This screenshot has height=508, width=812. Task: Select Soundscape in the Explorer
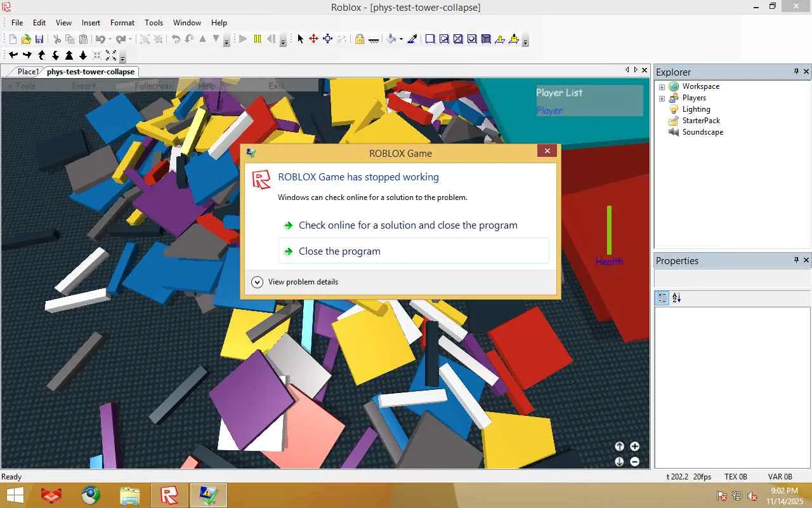click(x=702, y=132)
